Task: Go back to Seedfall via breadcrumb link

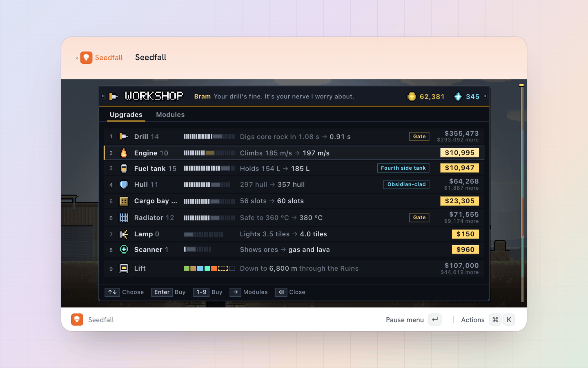Action: coord(99,58)
